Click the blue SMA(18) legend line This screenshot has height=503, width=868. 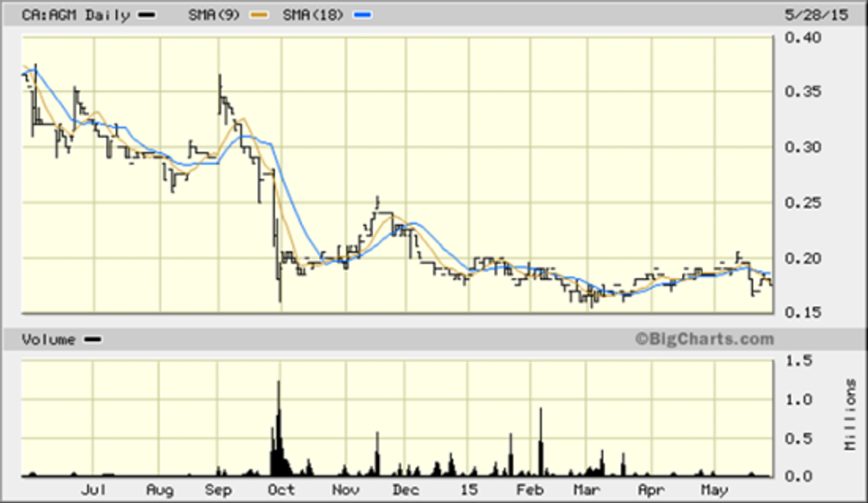(x=363, y=16)
